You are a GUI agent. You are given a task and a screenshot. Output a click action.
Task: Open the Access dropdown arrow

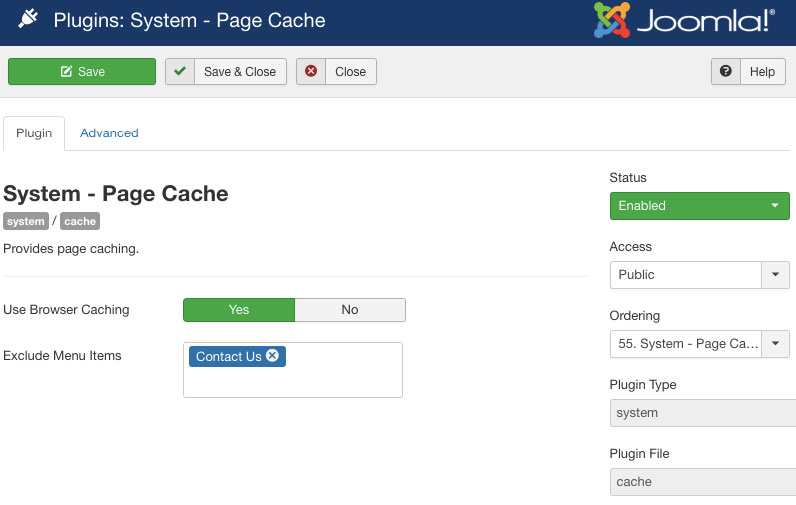coord(775,275)
